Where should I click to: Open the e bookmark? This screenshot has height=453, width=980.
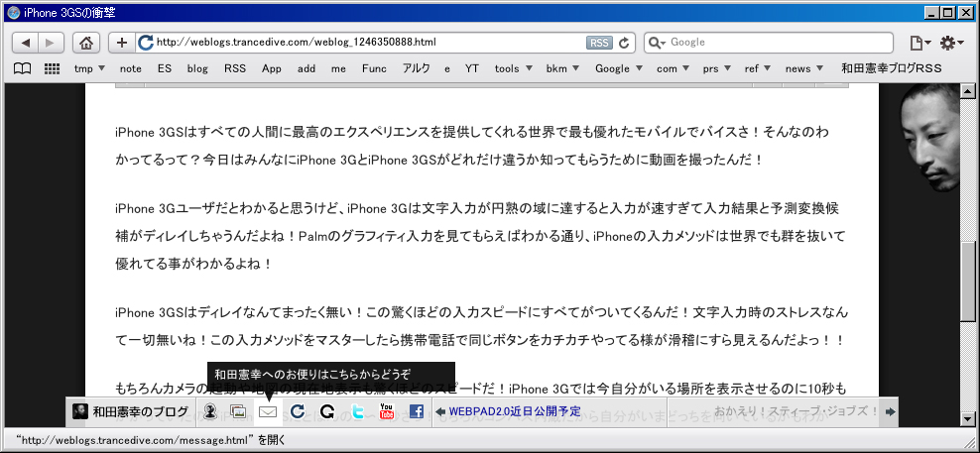pyautogui.click(x=447, y=68)
